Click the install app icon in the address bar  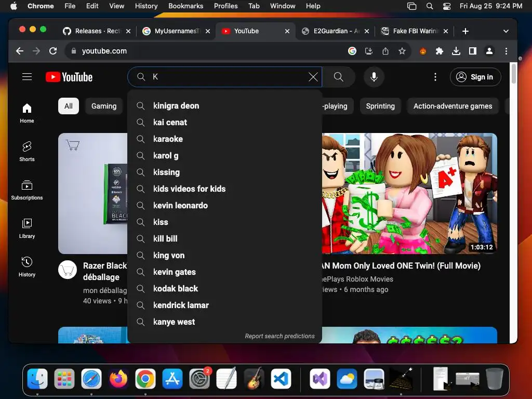369,51
